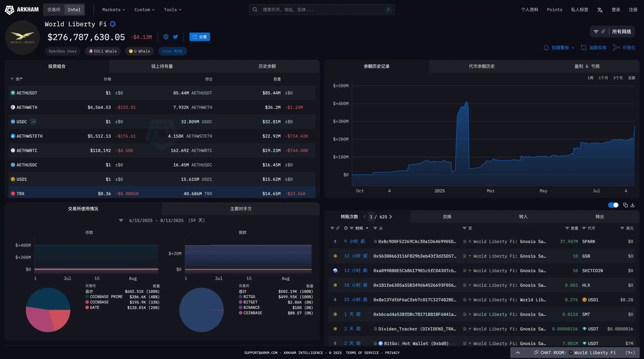The height and width of the screenshot is (359, 644).
Task: Click the blue 分享 share button
Action: tap(199, 37)
